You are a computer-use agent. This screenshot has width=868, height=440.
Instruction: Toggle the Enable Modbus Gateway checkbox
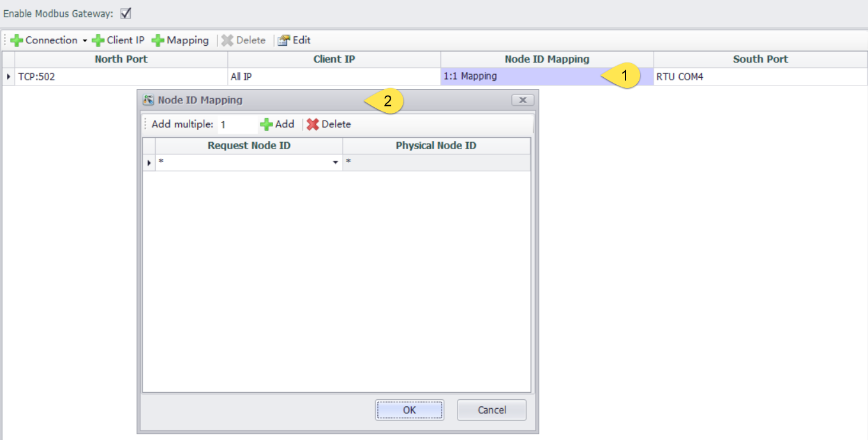pyautogui.click(x=126, y=13)
